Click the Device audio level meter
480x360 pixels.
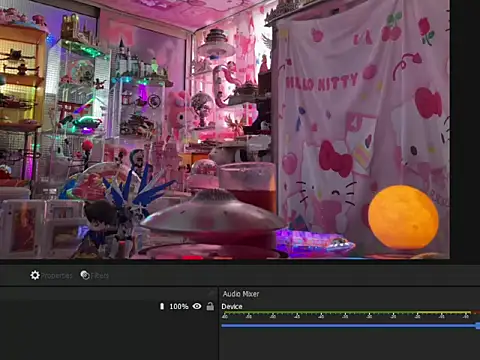click(x=351, y=314)
